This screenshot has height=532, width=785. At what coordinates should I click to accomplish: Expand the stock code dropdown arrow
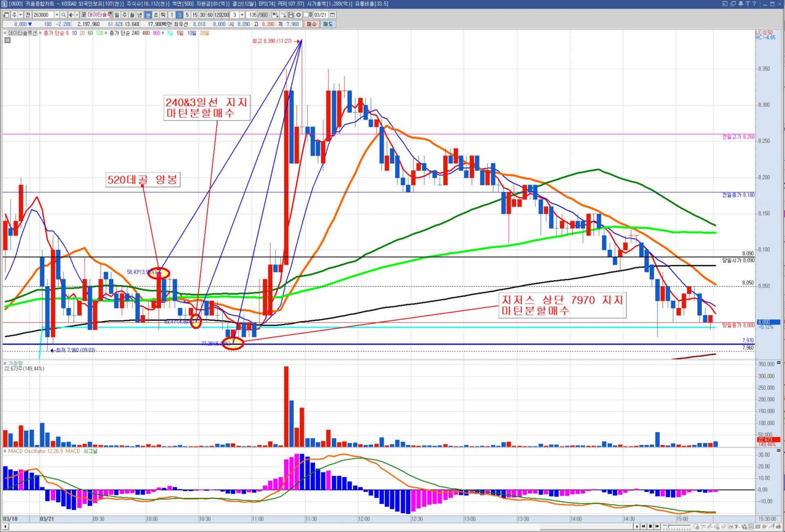[57, 15]
